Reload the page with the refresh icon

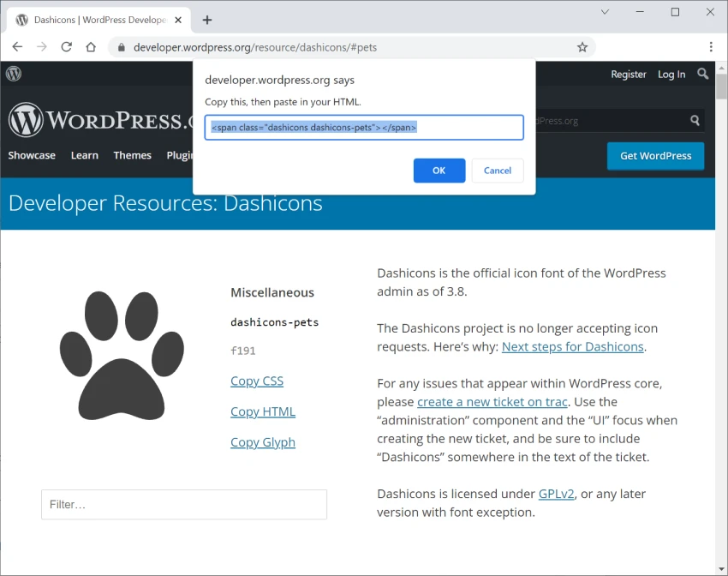coord(67,47)
